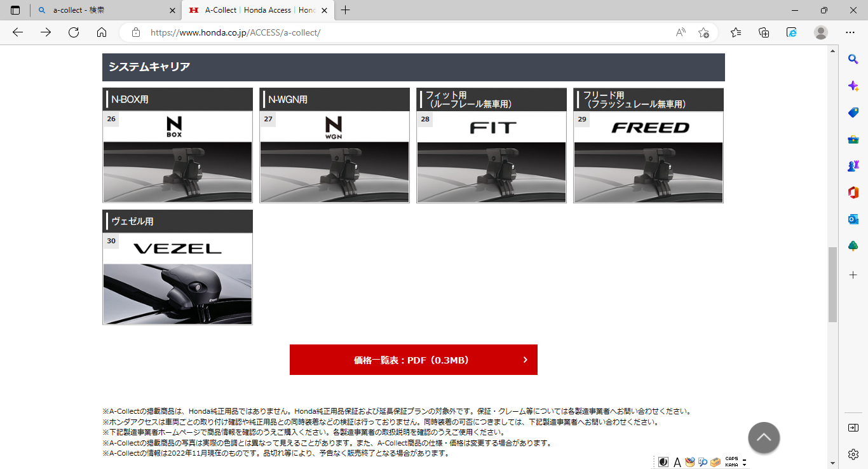Image resolution: width=868 pixels, height=469 pixels.
Task: Click the address bar URL field
Action: click(407, 32)
